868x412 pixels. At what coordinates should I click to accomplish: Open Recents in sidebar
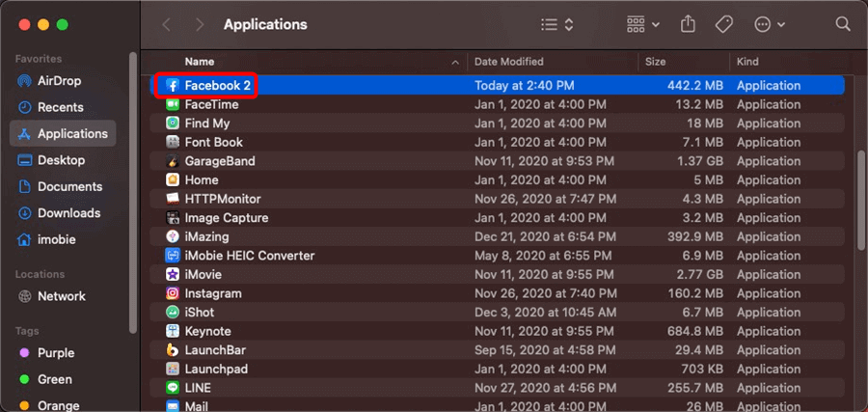(x=61, y=107)
